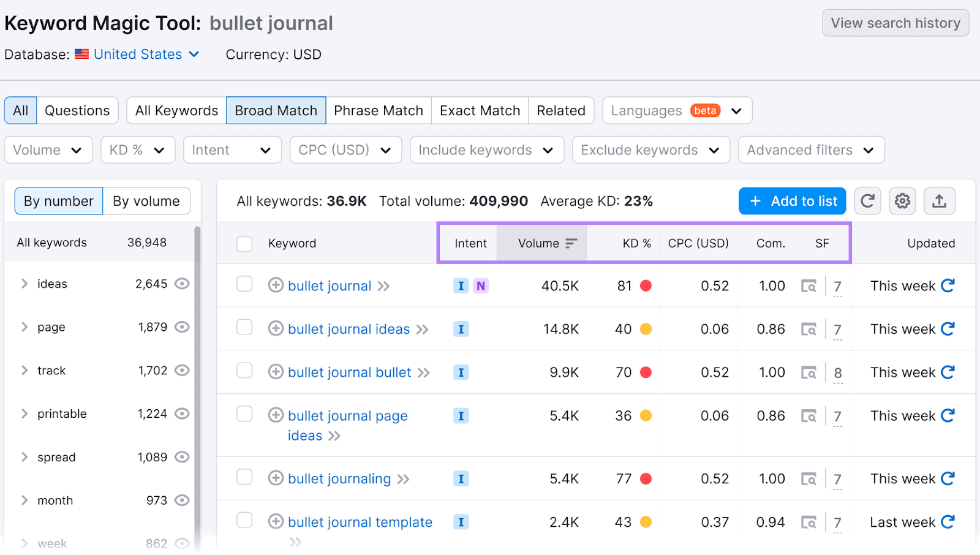Open the United States database selector
Screen dimensions: 980x555
pyautogui.click(x=137, y=54)
